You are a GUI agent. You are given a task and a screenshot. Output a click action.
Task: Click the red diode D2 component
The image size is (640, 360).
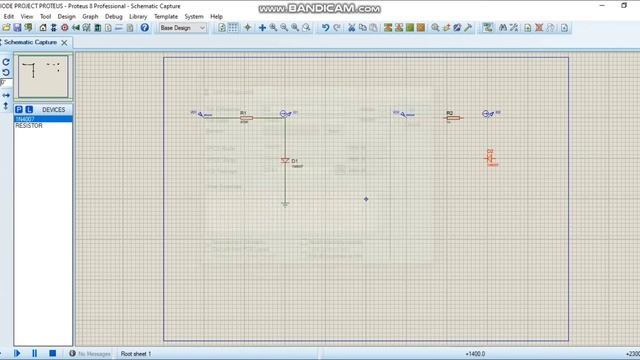pos(491,158)
